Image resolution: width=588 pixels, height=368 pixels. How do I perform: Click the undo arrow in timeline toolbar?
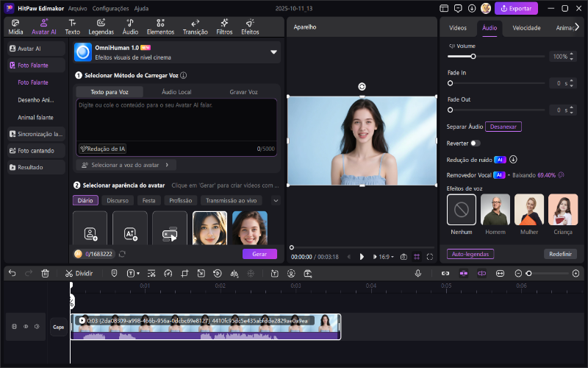click(12, 273)
